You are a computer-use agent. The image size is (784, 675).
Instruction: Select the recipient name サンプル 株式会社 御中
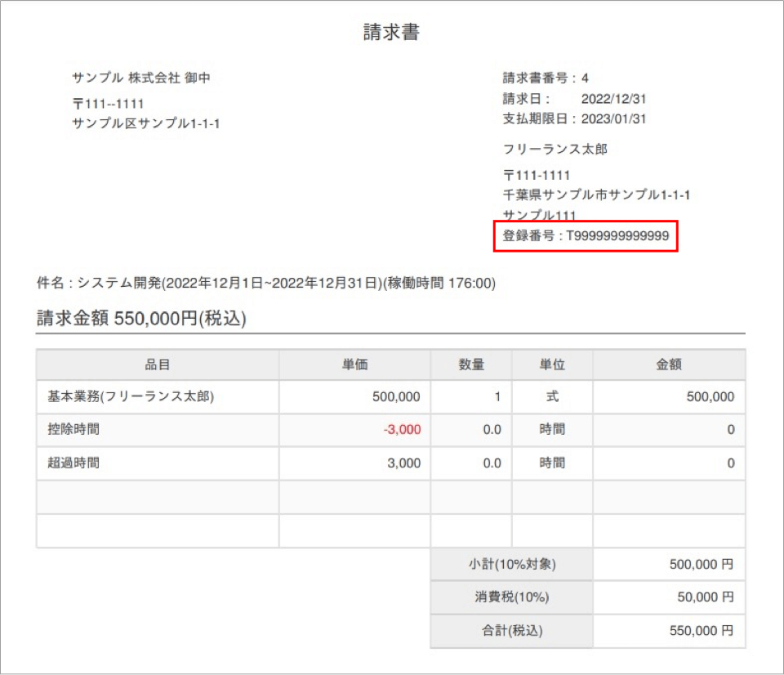point(142,78)
